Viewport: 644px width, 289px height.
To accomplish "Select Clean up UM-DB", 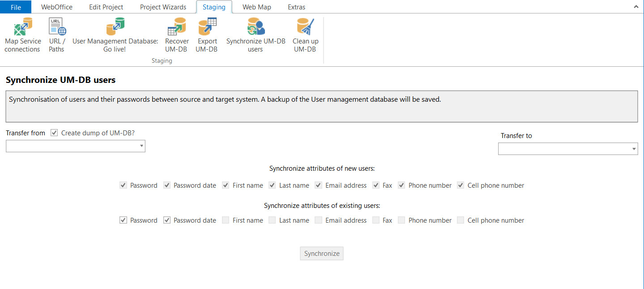I will pos(305,35).
